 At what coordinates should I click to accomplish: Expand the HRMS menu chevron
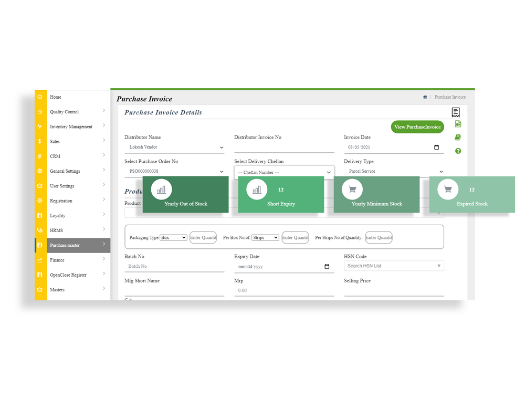(104, 229)
